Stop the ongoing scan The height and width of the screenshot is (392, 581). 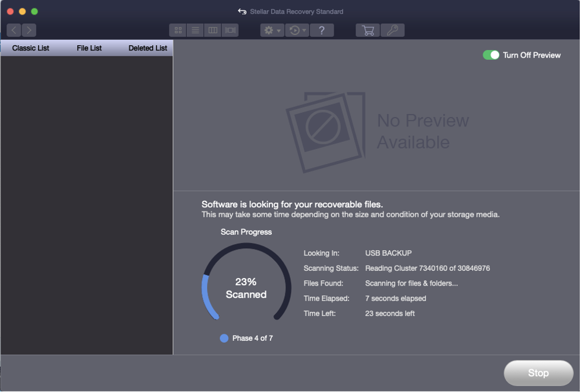[x=538, y=373]
